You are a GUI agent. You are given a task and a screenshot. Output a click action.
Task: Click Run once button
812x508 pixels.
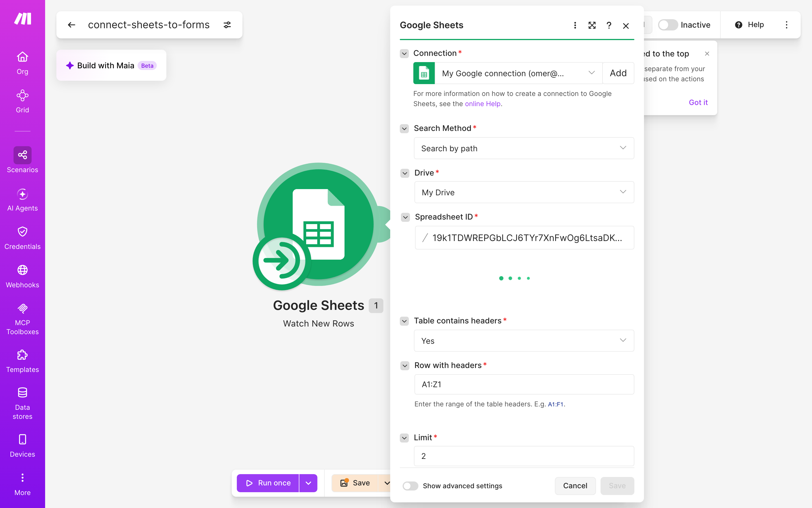pos(268,483)
